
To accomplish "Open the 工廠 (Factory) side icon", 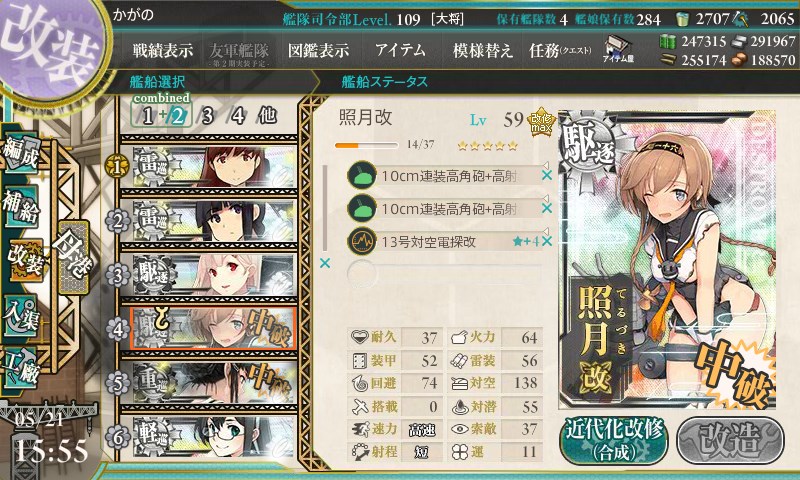I will coord(21,367).
